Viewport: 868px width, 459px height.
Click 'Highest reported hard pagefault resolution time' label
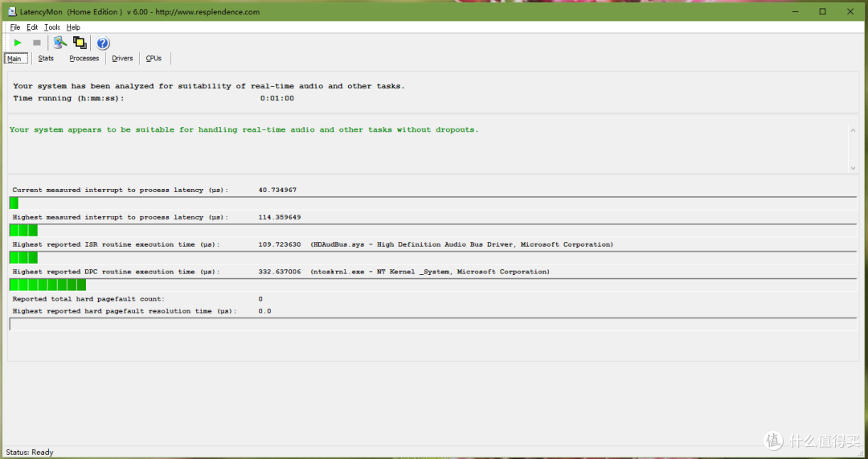tap(125, 311)
